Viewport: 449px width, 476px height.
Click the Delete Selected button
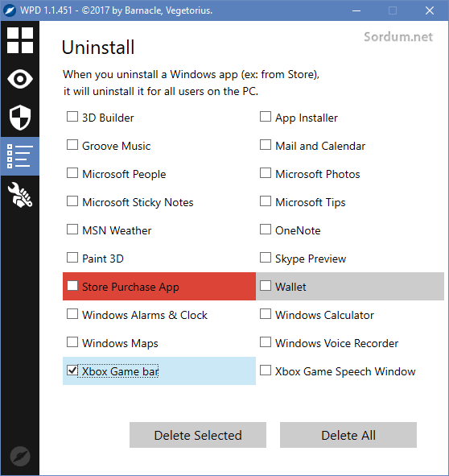pos(198,435)
